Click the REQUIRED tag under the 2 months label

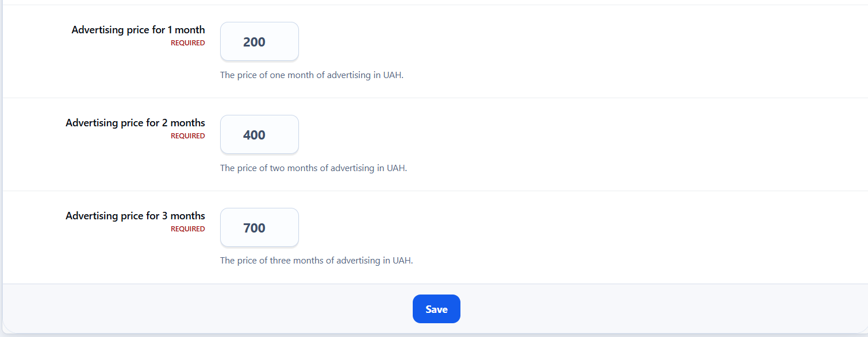(x=187, y=136)
